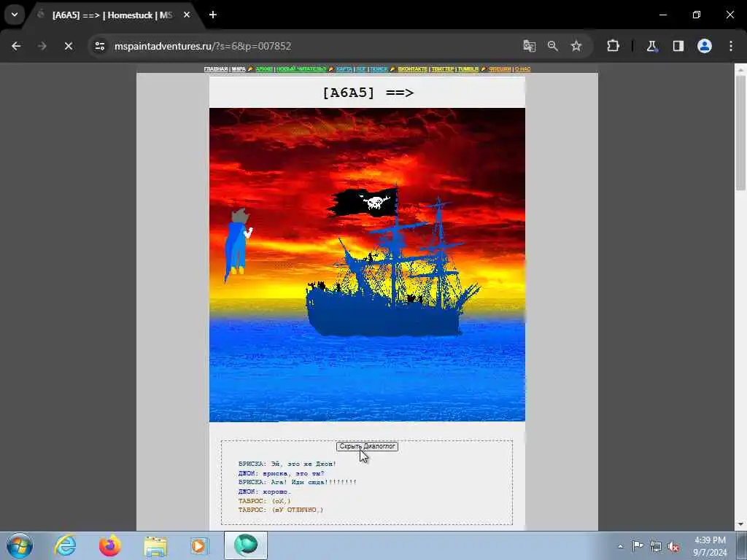747x560 pixels.
Task: Select the [A6A5] Homestuck tab
Action: 112,15
